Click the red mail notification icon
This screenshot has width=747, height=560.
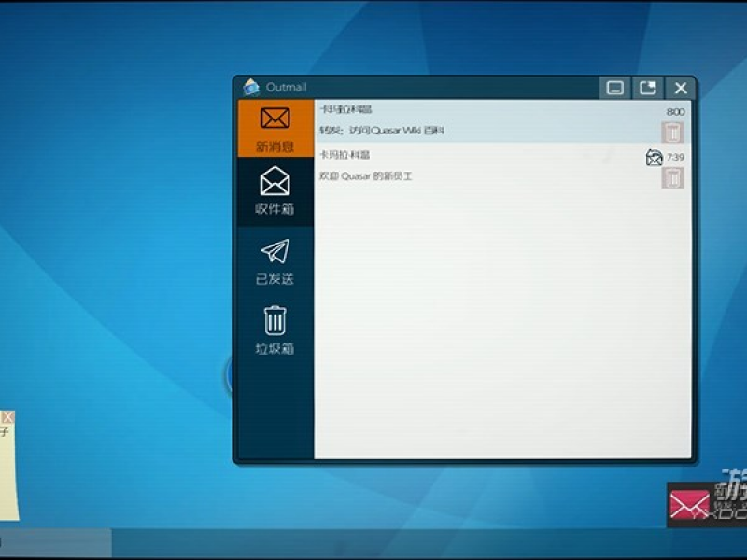click(689, 505)
